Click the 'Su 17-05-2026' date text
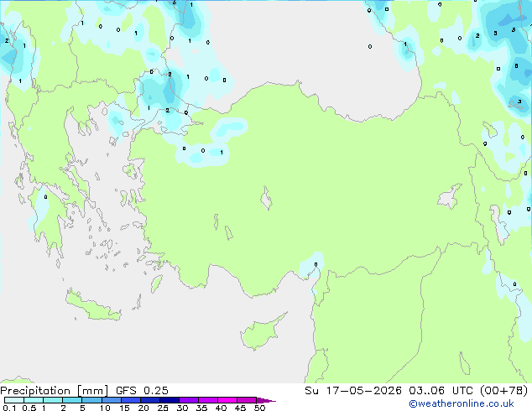Viewport: 532px width, 411px height. point(353,391)
